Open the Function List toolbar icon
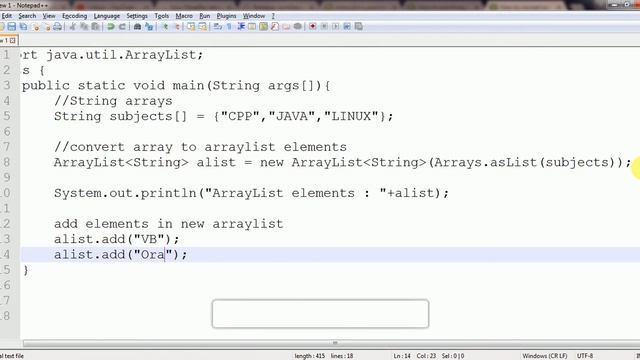 click(x=275, y=27)
